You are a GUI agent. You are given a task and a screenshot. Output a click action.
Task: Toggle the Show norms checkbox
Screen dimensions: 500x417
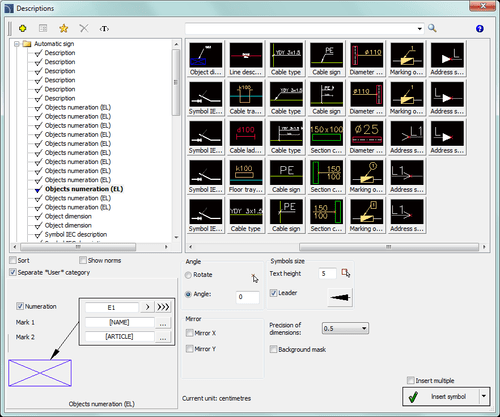pos(83,260)
